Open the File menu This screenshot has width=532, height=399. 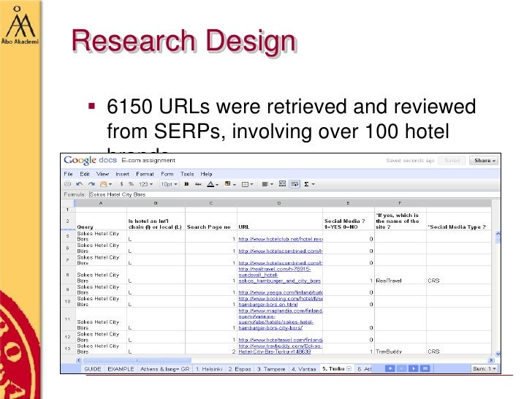pyautogui.click(x=68, y=174)
